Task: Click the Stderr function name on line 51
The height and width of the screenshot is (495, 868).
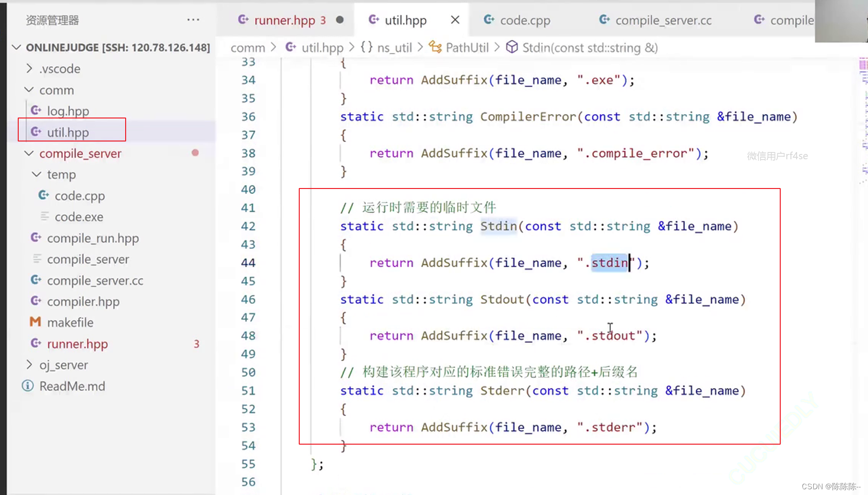Action: click(x=503, y=391)
